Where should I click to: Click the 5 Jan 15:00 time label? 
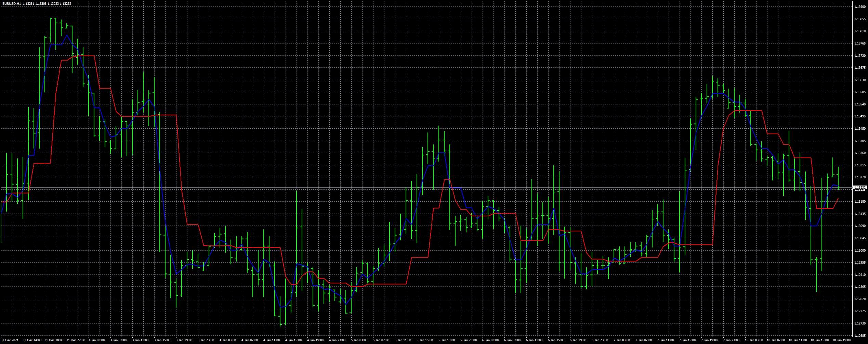425,340
